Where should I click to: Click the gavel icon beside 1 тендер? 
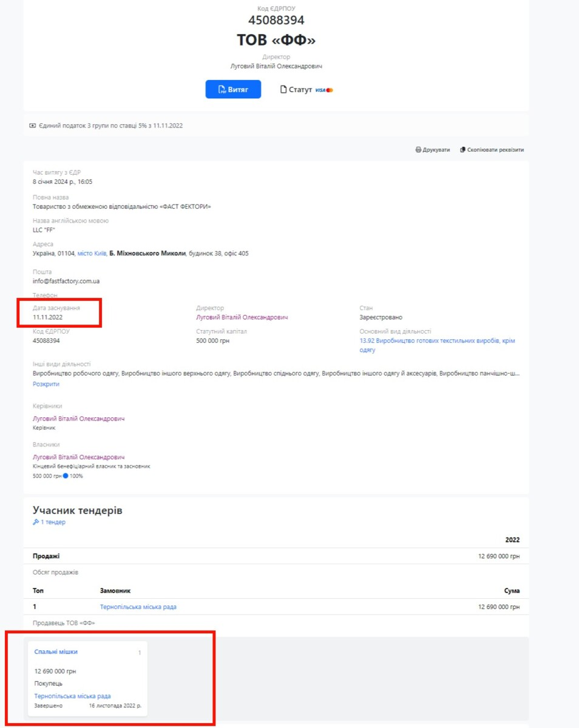point(36,522)
